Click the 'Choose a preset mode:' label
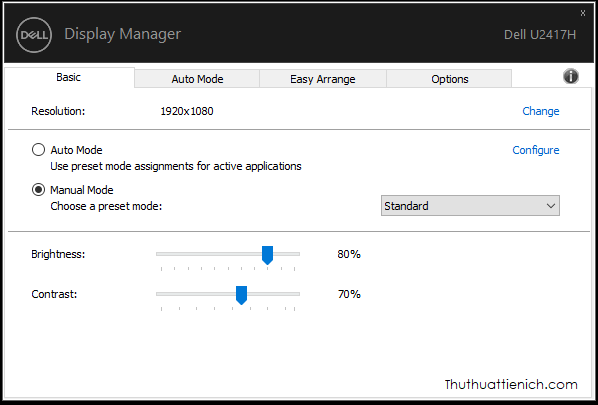The height and width of the screenshot is (405, 598). (106, 206)
